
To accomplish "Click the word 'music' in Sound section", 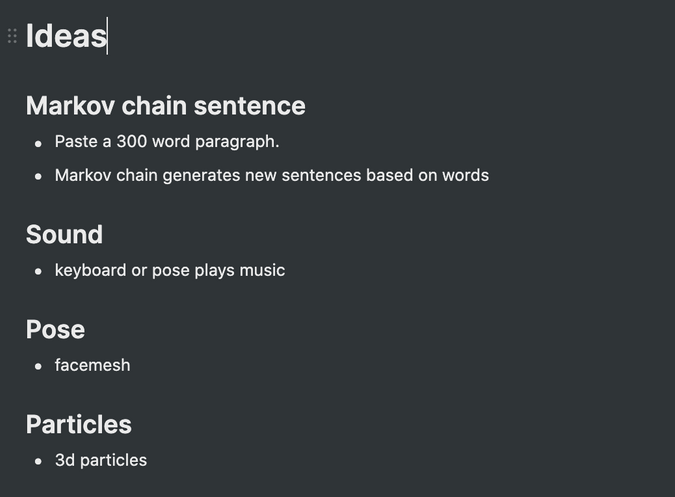I will click(262, 270).
